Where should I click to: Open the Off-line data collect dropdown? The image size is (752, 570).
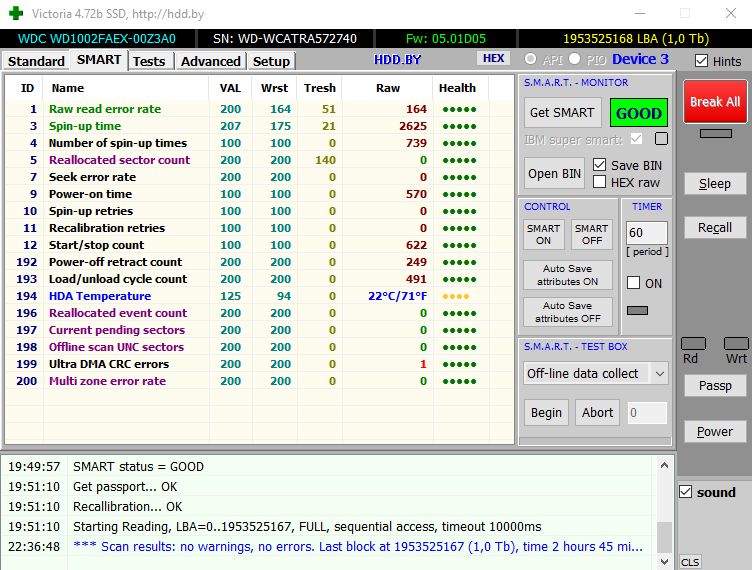(596, 373)
